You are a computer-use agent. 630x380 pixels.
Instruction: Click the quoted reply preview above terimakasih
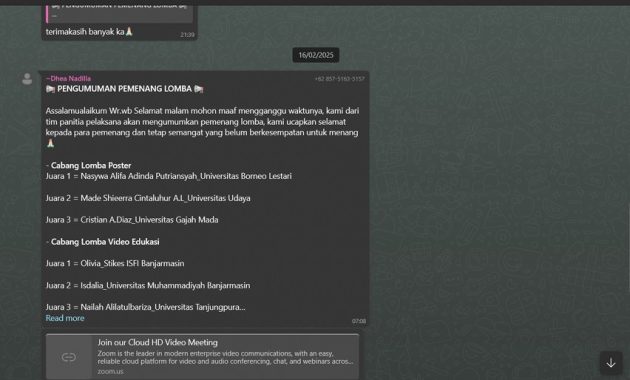(x=119, y=13)
